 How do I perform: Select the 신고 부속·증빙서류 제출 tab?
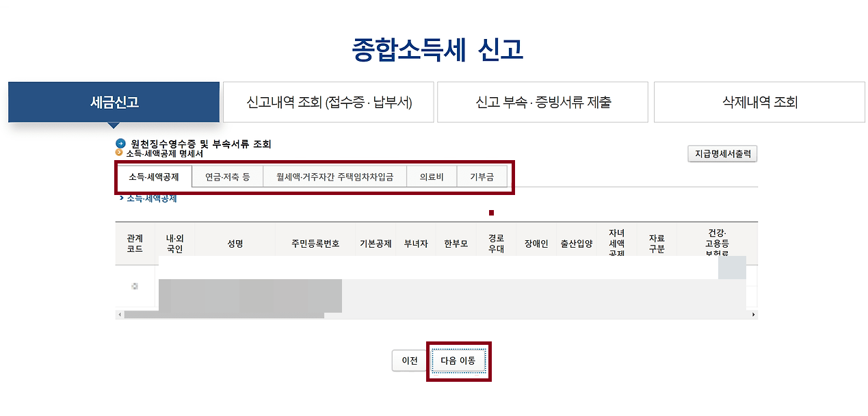point(542,101)
